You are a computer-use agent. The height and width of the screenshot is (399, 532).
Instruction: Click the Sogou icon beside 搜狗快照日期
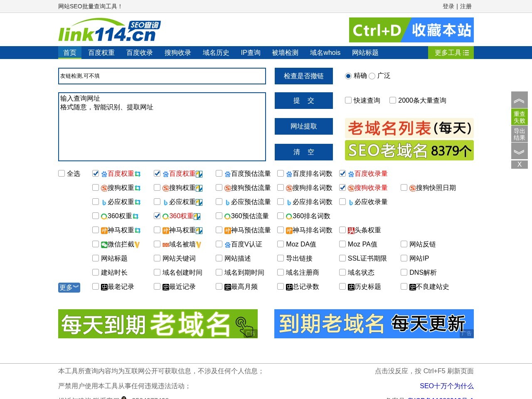pos(413,188)
